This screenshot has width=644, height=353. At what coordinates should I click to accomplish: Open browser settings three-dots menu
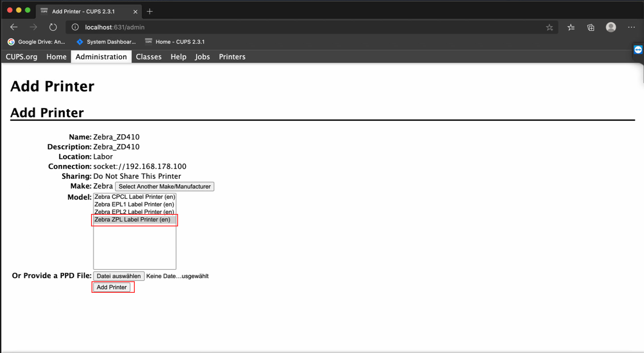(631, 27)
